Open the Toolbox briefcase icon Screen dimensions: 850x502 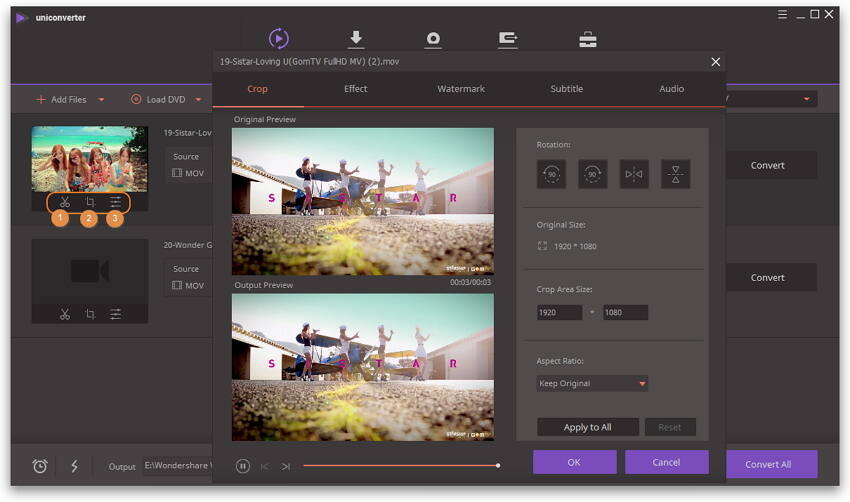click(x=588, y=39)
